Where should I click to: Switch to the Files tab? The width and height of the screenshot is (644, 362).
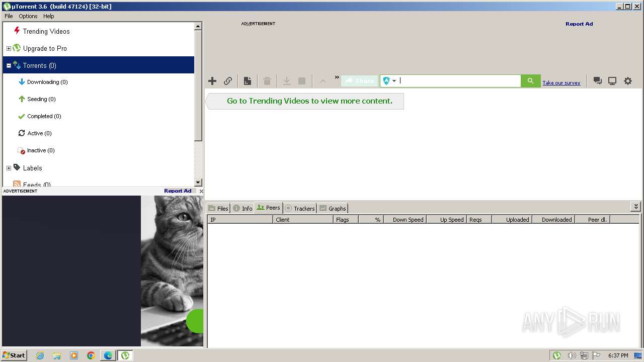[x=218, y=208]
